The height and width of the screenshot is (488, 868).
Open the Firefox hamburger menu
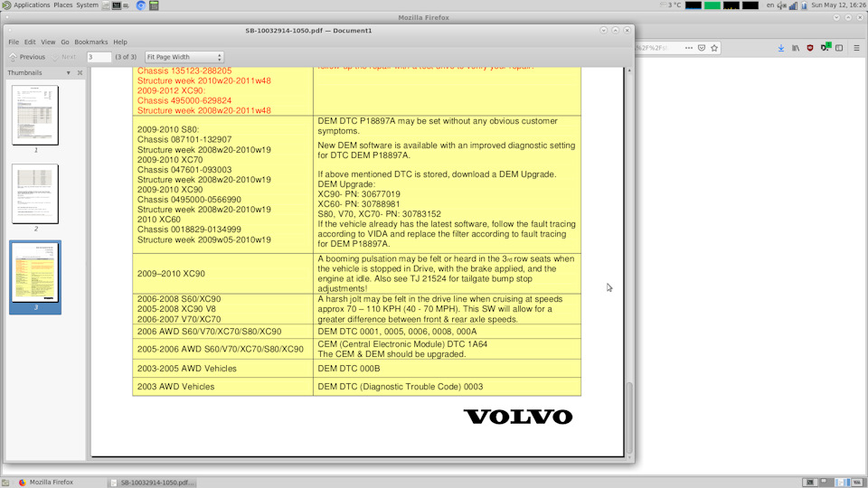(856, 48)
